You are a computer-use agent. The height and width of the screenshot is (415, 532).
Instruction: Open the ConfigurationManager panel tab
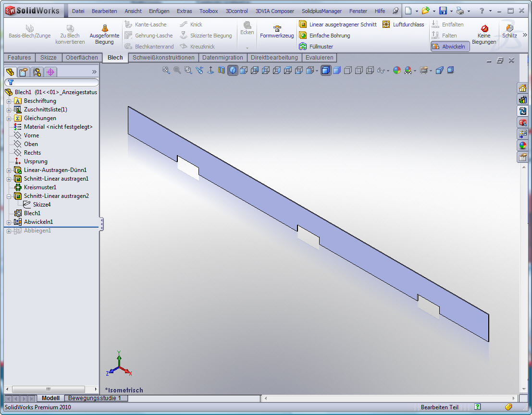(x=37, y=73)
